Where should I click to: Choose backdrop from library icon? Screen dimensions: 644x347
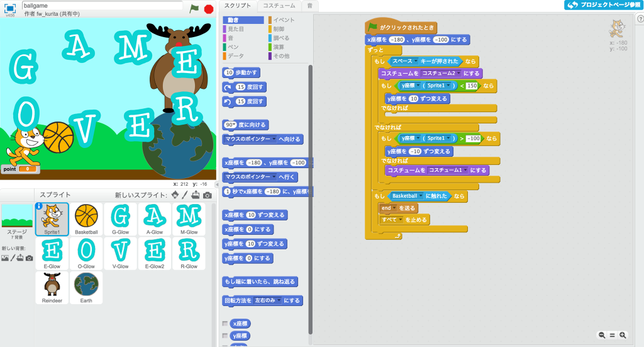point(5,258)
